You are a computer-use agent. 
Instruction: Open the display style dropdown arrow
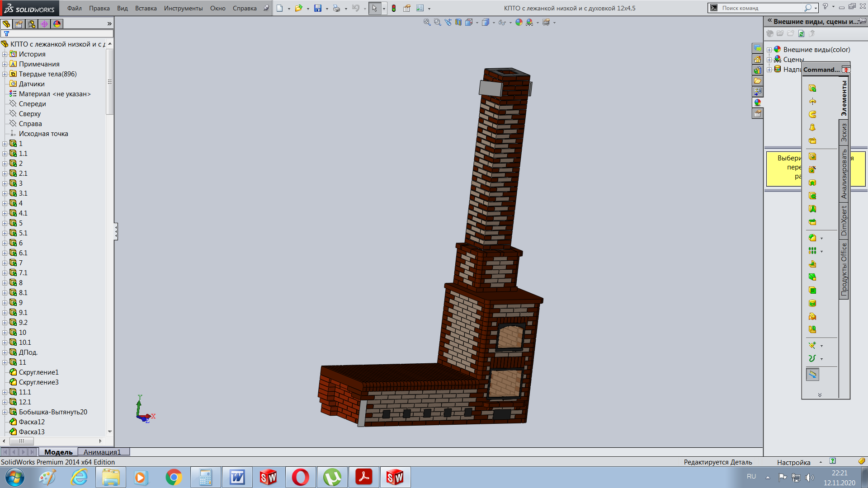coord(493,23)
